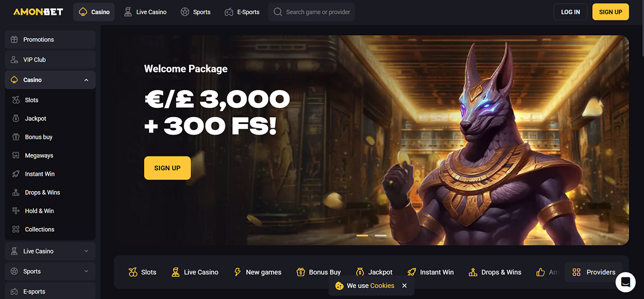Open the E-Sports top navigation tab
The height and width of the screenshot is (299, 644).
click(242, 12)
